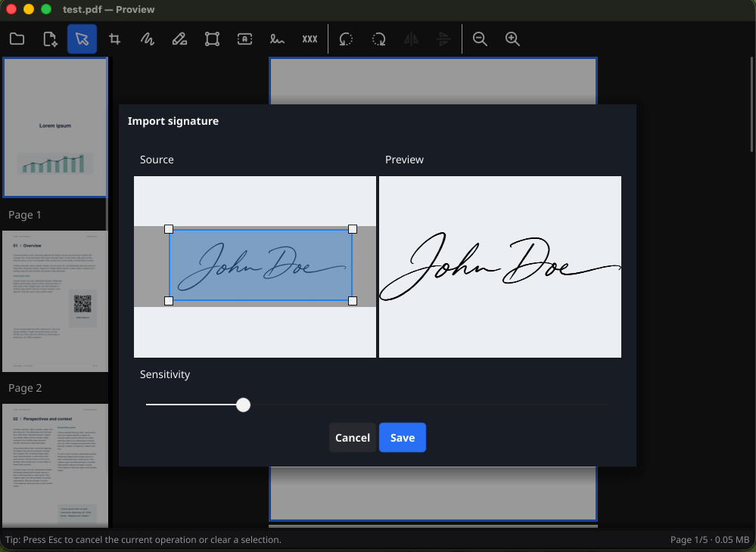Click the "Source" panel label
The image size is (756, 552).
click(x=157, y=160)
